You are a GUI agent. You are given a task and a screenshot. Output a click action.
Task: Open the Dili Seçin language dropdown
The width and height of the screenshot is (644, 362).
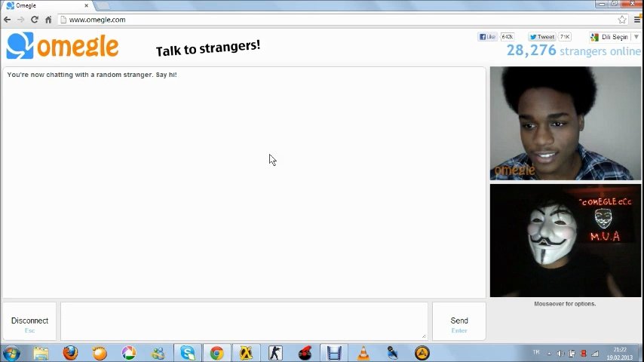point(615,37)
